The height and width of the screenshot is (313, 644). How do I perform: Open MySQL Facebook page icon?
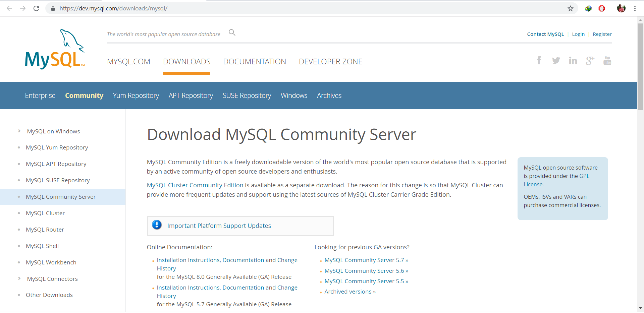coord(539,60)
